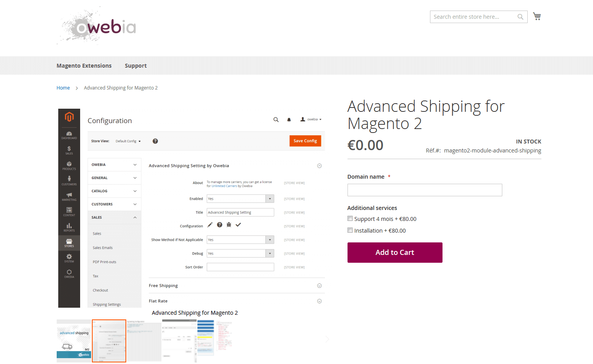This screenshot has height=364, width=593.
Task: Expand the Free Shipping group
Action: [x=319, y=286]
